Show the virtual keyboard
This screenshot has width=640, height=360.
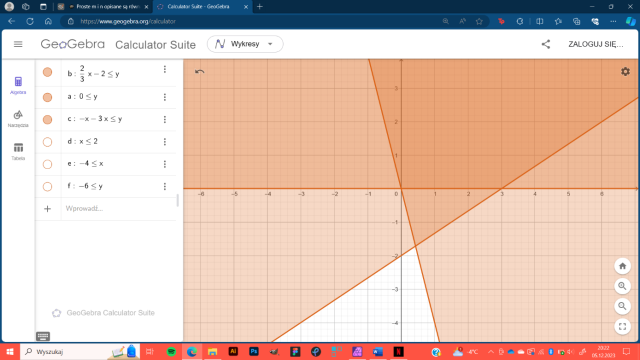click(x=43, y=336)
